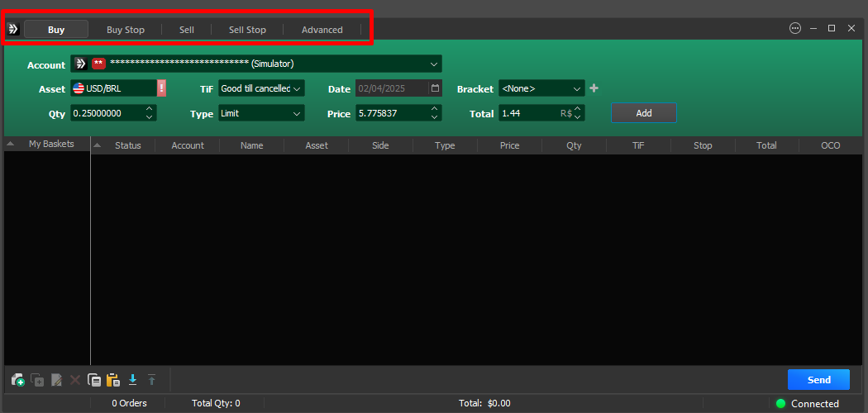Click the red exclamation warning beside Asset
The height and width of the screenshot is (413, 868).
[161, 88]
